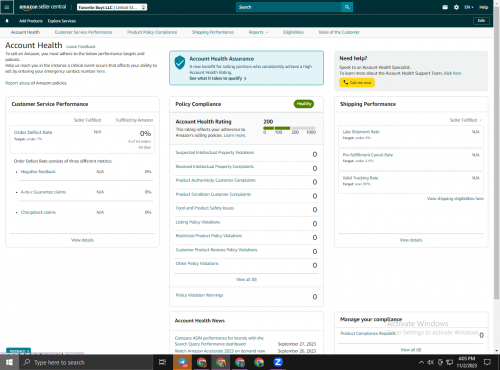
Task: Click the Amazon Seller Central logo
Action: [x=42, y=7]
